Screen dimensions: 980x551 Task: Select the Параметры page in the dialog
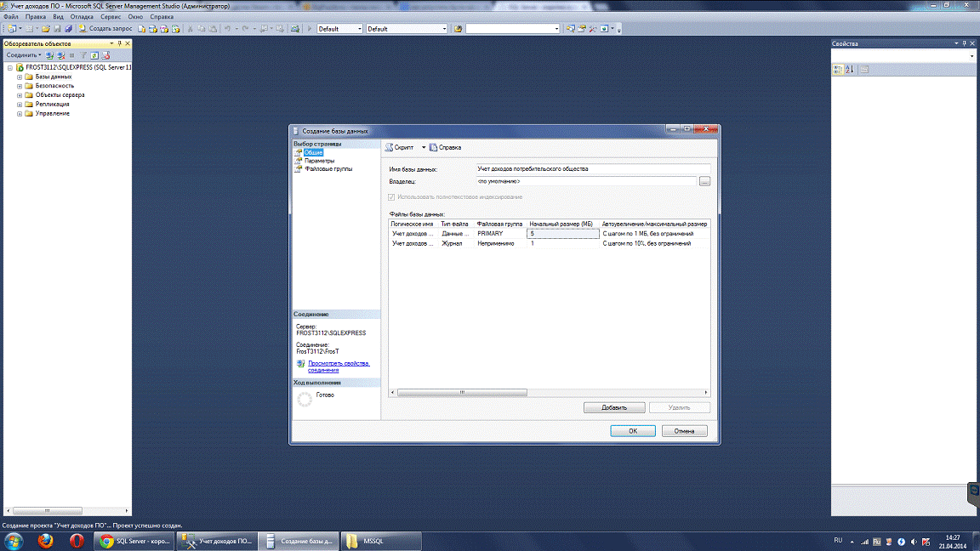tap(319, 161)
